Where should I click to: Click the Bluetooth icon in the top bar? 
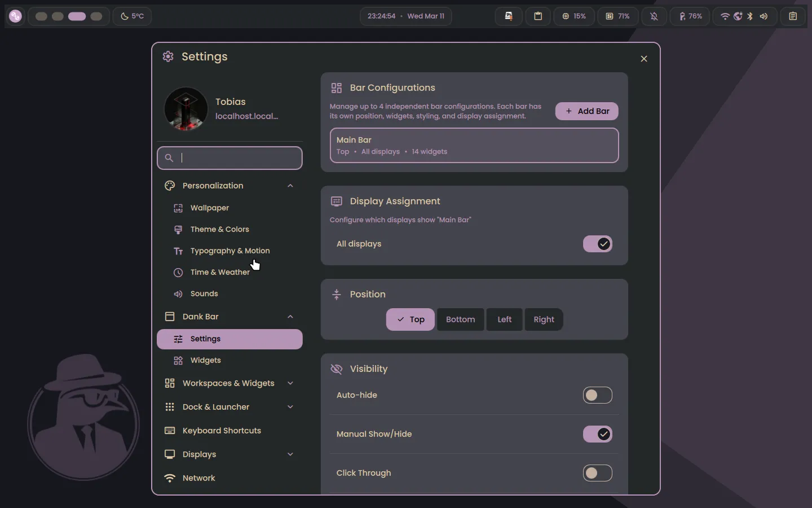click(751, 16)
